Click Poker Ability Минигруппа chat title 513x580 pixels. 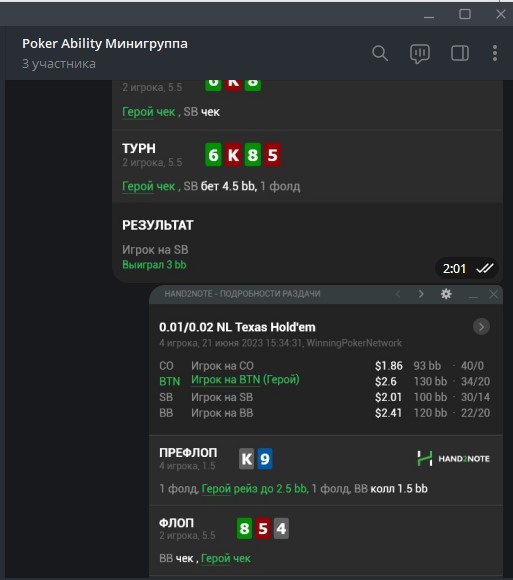[105, 44]
